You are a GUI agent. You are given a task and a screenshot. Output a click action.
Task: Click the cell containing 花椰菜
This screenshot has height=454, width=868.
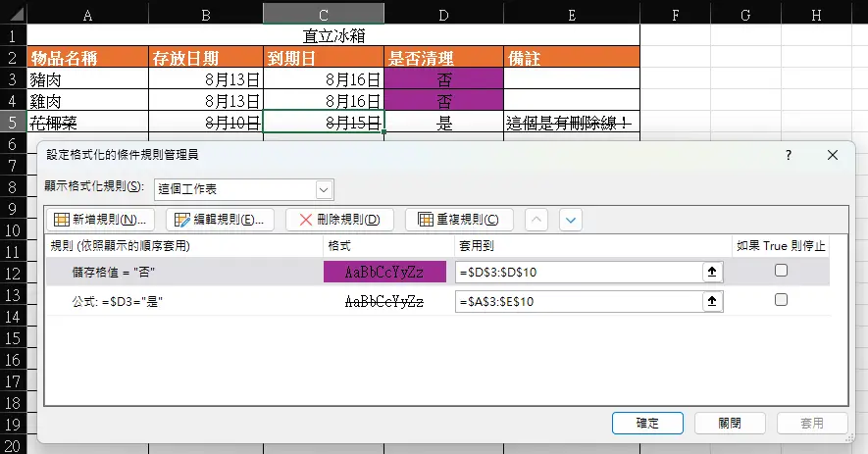click(87, 123)
